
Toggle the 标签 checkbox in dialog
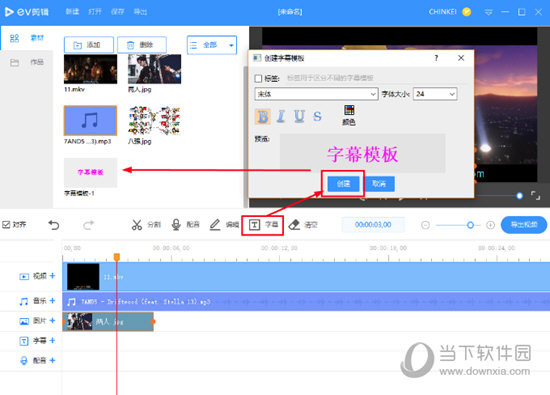coord(259,78)
